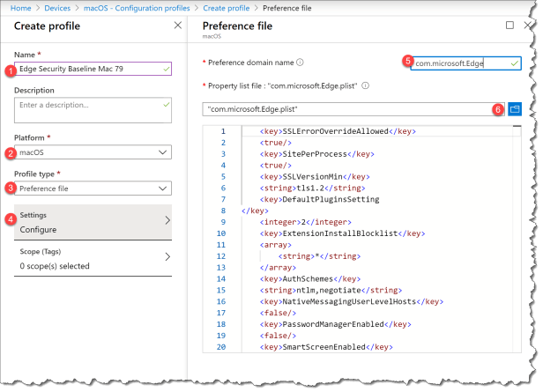Click the opening array tag line
The width and height of the screenshot is (543, 392).
point(276,245)
